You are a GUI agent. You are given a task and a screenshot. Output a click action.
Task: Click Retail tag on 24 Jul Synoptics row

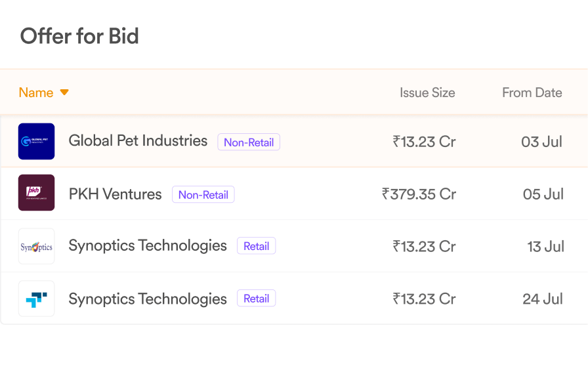pos(257,299)
